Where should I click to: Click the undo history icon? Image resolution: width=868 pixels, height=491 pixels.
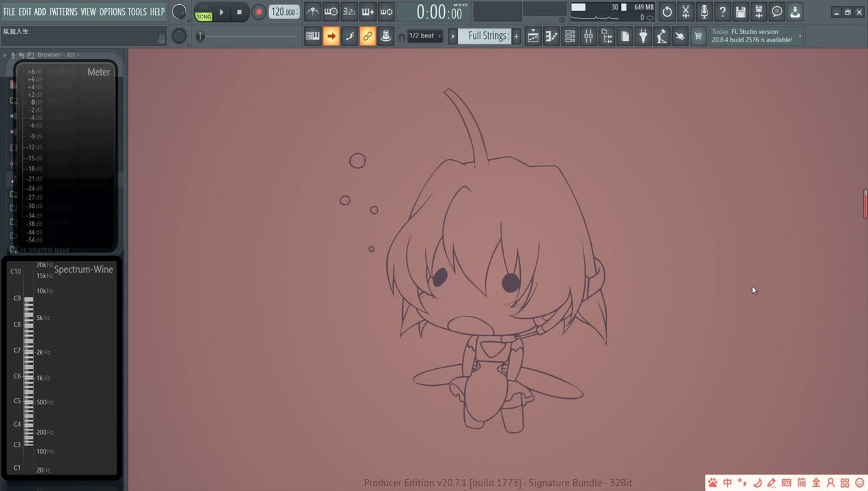tap(667, 12)
